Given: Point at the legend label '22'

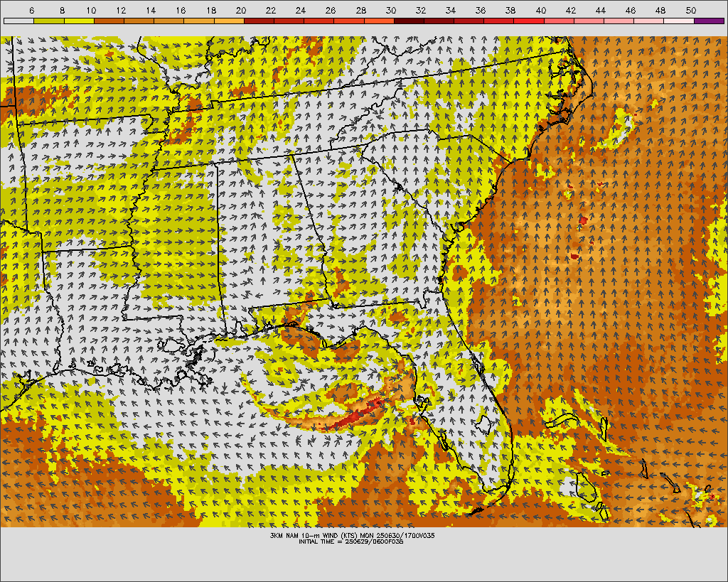Looking at the screenshot, I should (x=271, y=10).
